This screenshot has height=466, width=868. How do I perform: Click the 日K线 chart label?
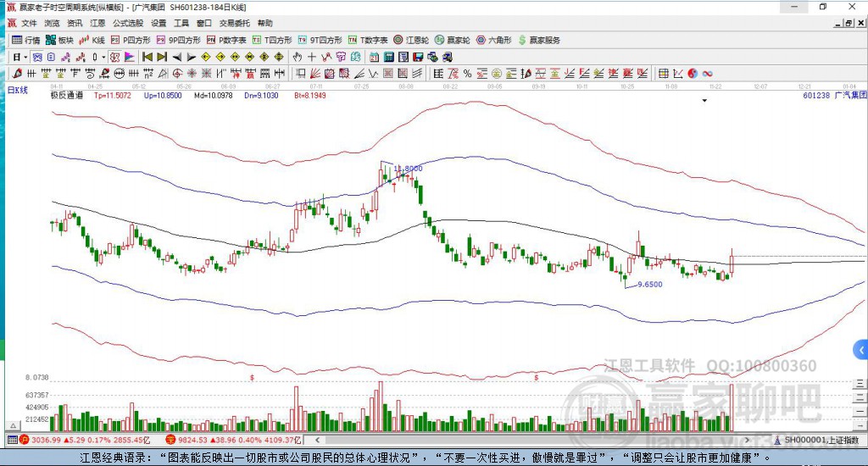(x=18, y=90)
